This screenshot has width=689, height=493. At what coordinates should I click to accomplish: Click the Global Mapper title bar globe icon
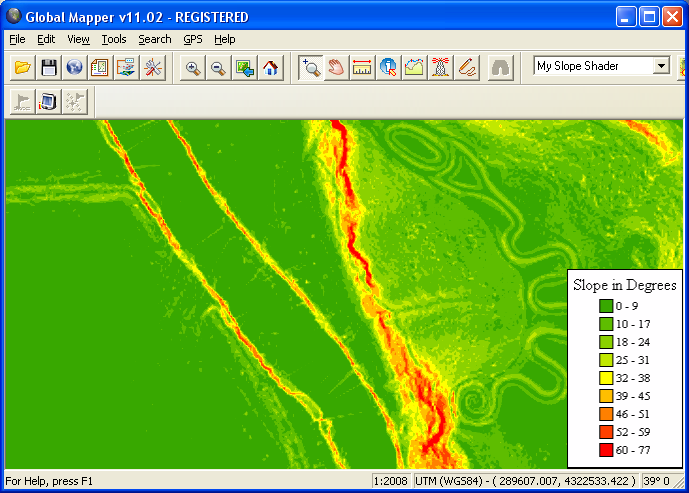(x=14, y=16)
